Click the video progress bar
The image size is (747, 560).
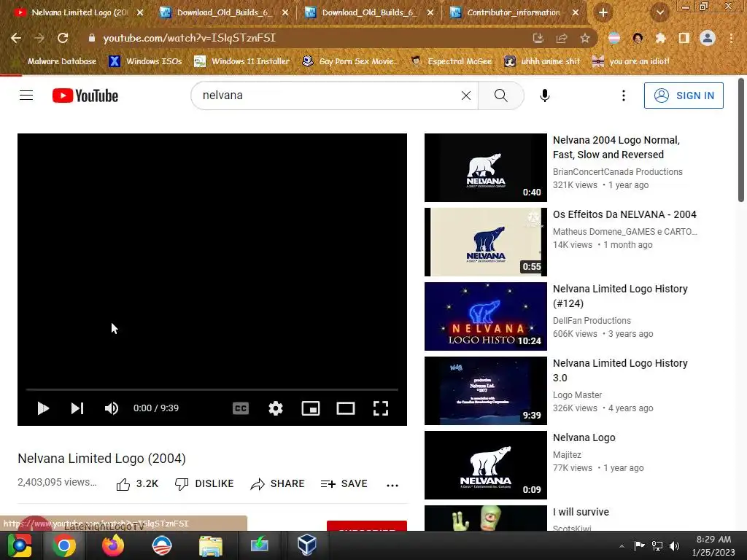[212, 389]
